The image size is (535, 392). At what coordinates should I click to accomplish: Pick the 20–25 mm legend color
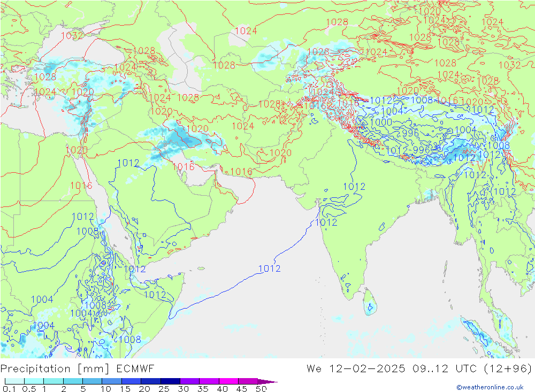click(151, 381)
